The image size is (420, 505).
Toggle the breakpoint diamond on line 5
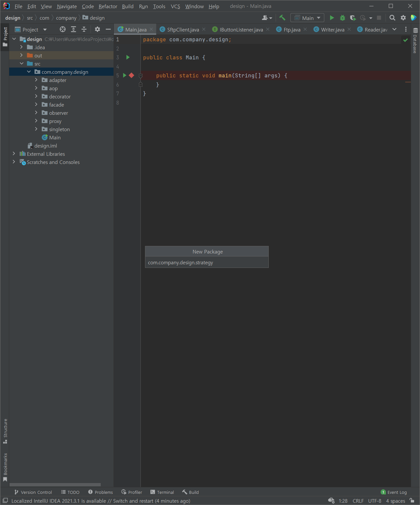132,75
